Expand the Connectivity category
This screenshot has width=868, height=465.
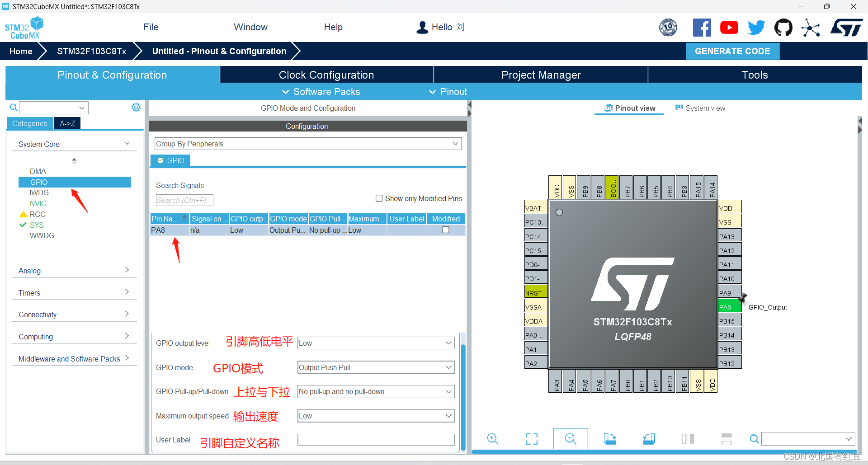(75, 315)
